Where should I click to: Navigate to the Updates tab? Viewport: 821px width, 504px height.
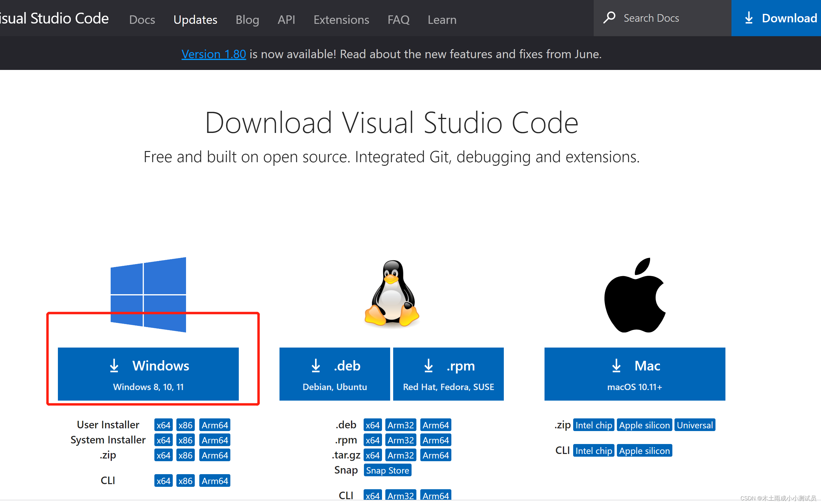pos(195,19)
